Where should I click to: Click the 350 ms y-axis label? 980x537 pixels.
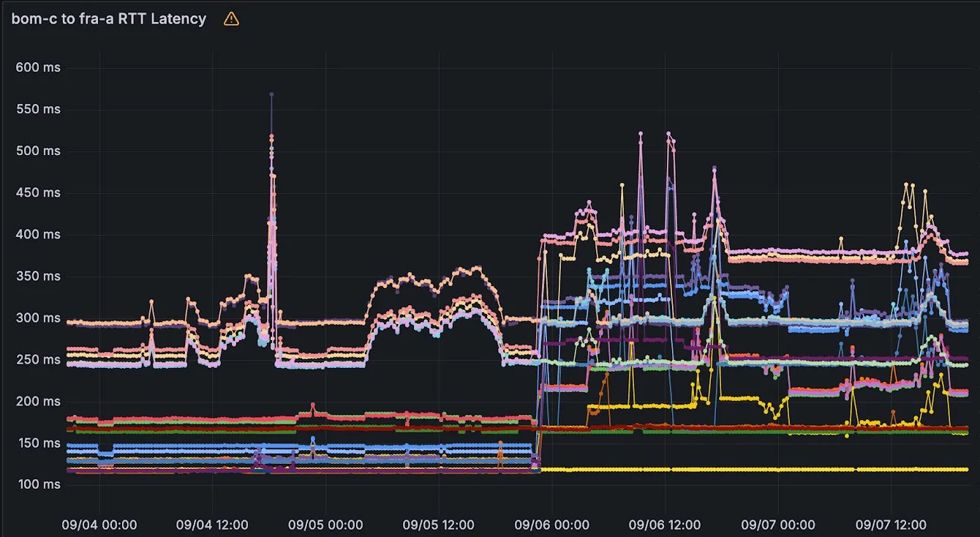38,277
